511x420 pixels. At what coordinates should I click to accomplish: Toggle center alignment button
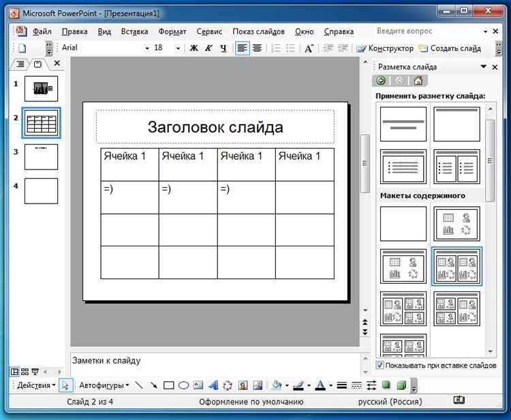(x=257, y=48)
